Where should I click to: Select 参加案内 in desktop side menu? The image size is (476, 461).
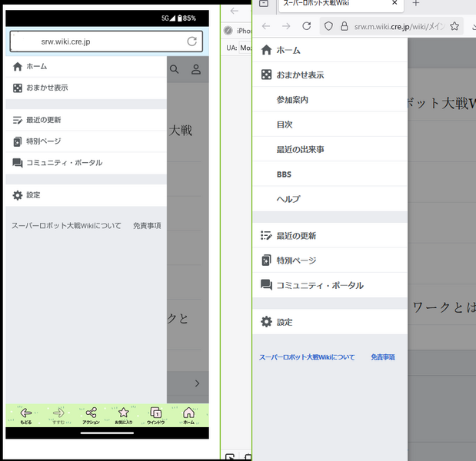point(292,100)
